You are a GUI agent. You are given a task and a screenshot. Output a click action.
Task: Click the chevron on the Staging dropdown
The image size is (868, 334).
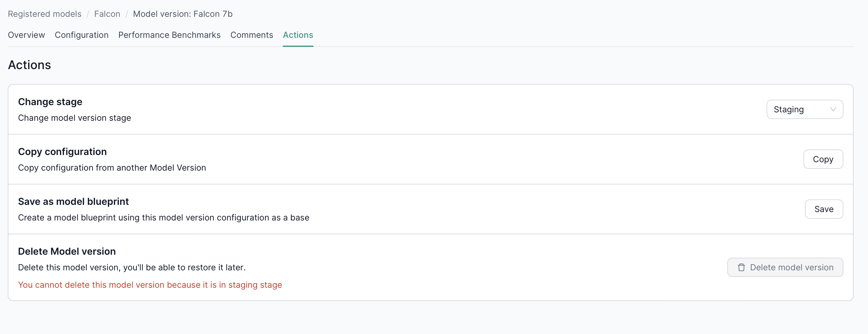[x=833, y=109]
